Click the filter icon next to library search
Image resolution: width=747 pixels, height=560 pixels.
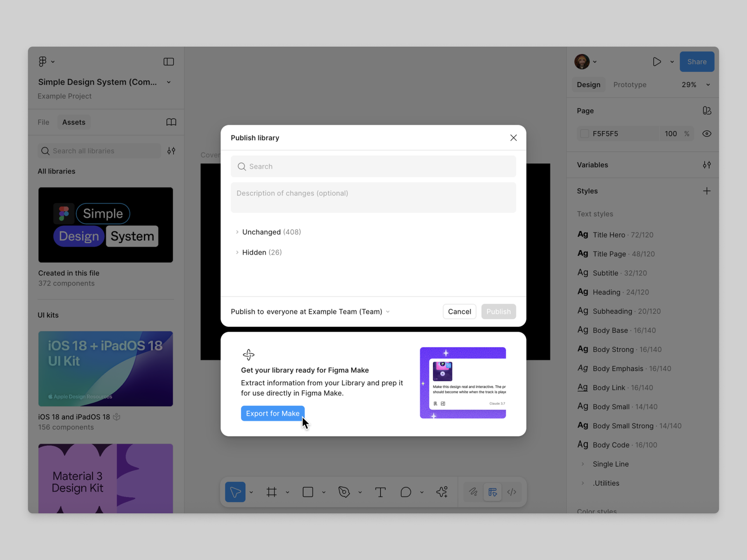(171, 151)
